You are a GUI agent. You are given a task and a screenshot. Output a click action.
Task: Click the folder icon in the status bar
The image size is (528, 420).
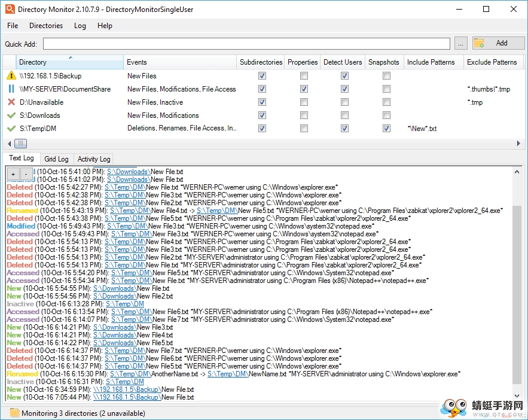(x=14, y=413)
